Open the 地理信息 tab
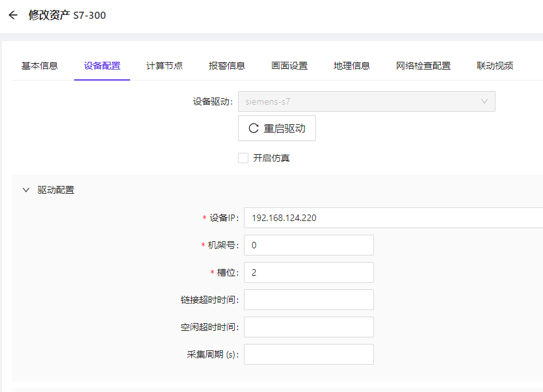The image size is (543, 392). pyautogui.click(x=352, y=66)
